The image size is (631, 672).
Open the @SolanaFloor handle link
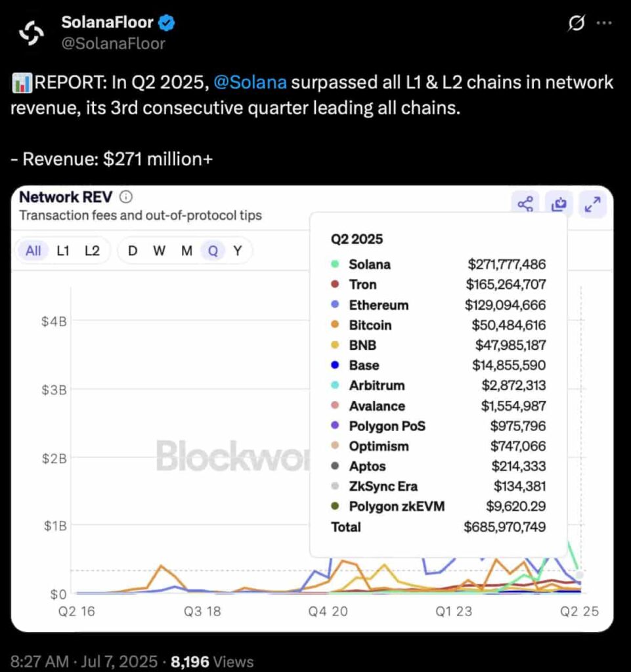pos(113,44)
